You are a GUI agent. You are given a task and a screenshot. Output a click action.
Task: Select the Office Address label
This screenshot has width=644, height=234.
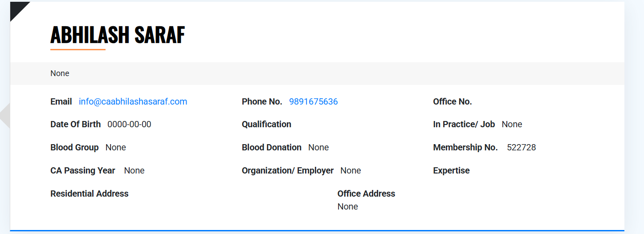pyautogui.click(x=366, y=194)
